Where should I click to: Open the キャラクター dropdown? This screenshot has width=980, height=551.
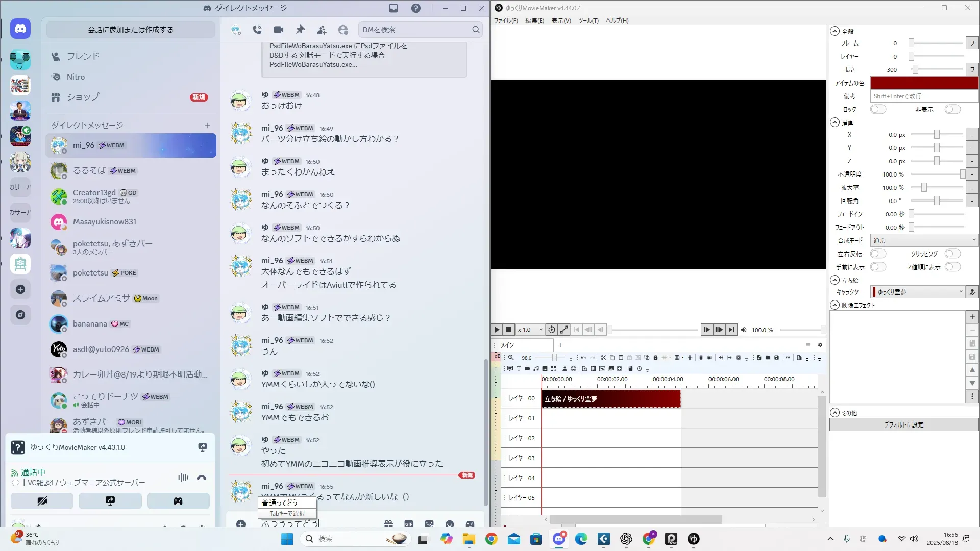coord(918,292)
